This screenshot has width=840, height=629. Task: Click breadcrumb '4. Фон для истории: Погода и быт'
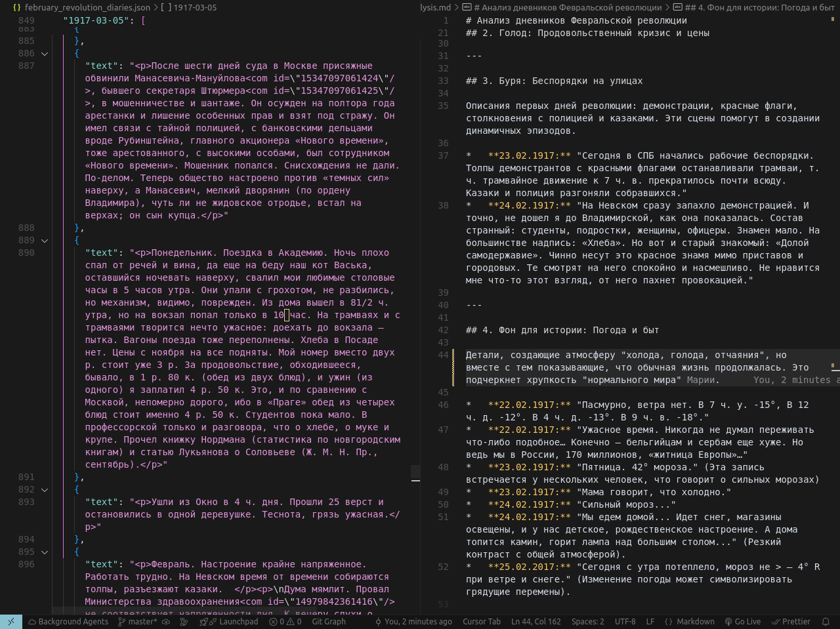[760, 7]
